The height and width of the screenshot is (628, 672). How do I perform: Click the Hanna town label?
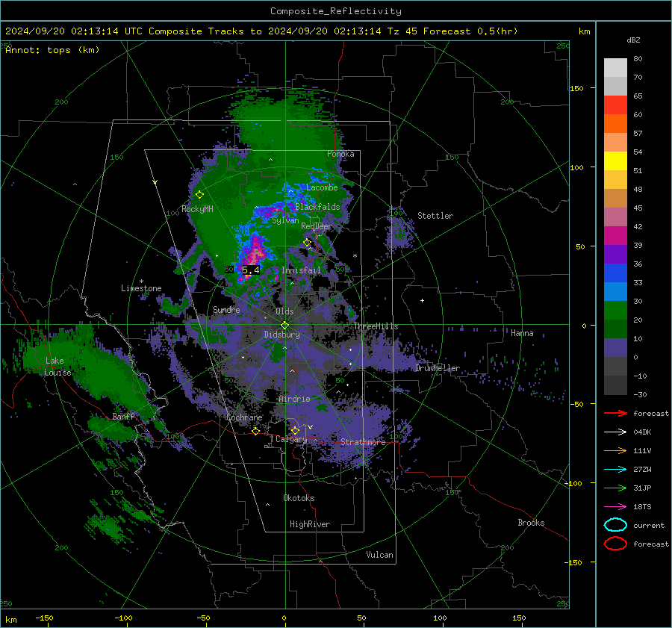pyautogui.click(x=522, y=333)
